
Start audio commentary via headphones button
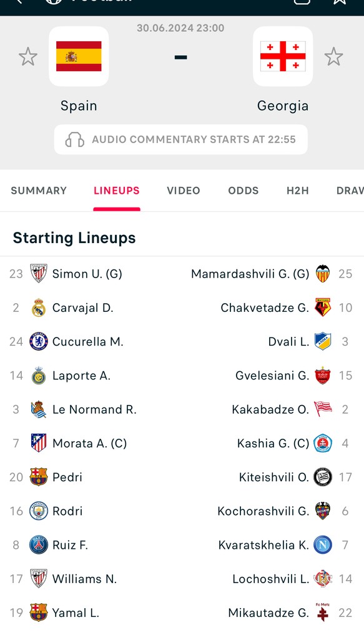181,139
